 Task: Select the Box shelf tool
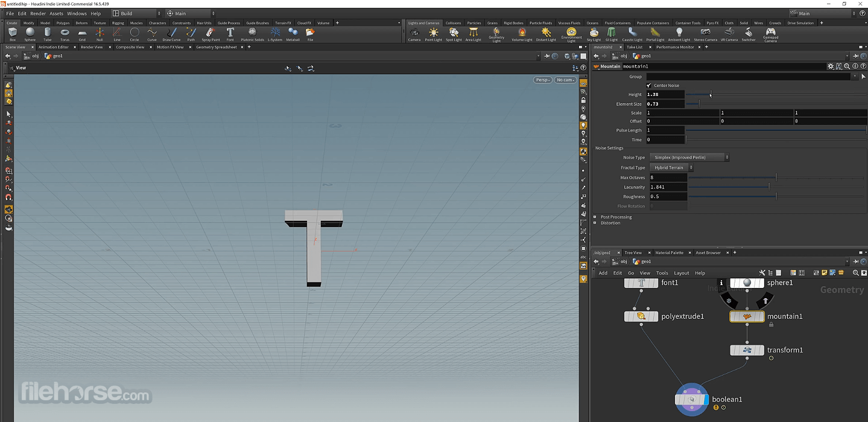tap(13, 34)
